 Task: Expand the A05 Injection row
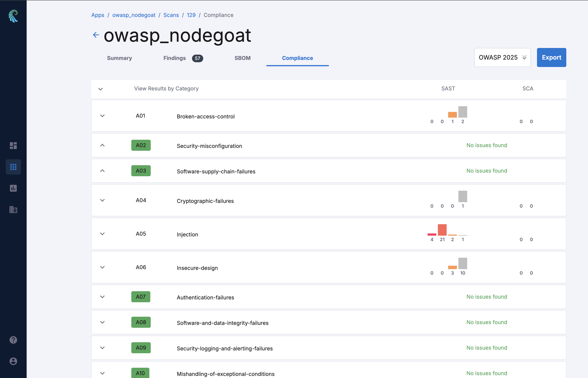point(102,234)
